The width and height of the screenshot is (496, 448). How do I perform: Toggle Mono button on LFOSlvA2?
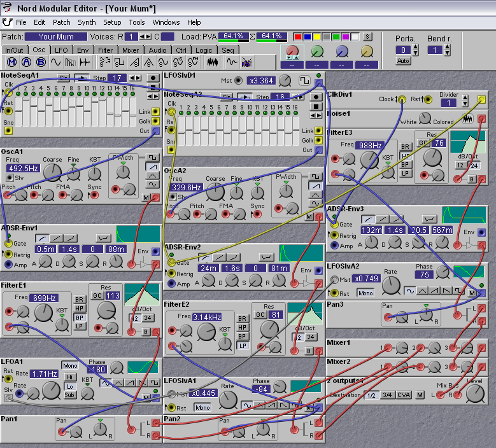click(x=365, y=293)
